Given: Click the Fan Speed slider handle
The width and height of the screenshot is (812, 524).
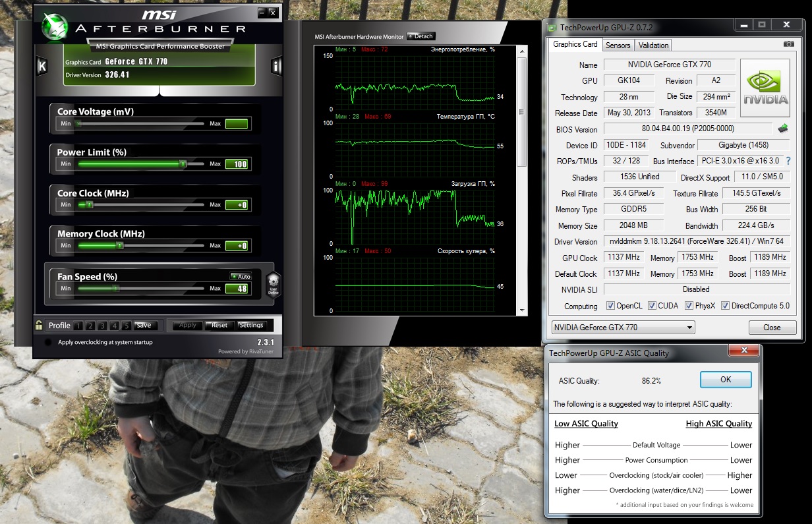Looking at the screenshot, I should 115,288.
